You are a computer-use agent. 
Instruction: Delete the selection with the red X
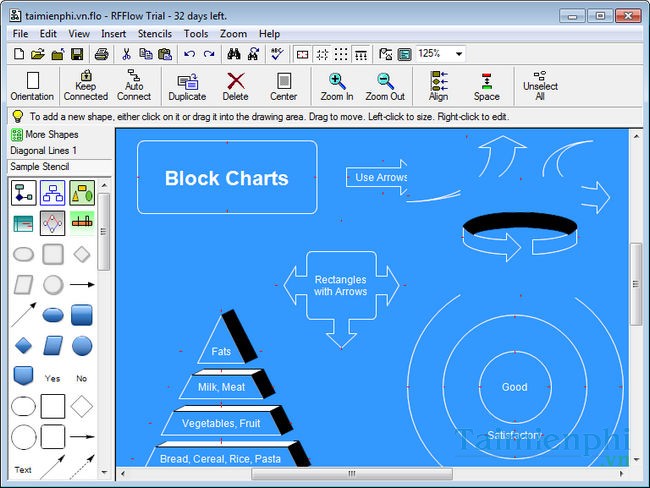pos(236,86)
